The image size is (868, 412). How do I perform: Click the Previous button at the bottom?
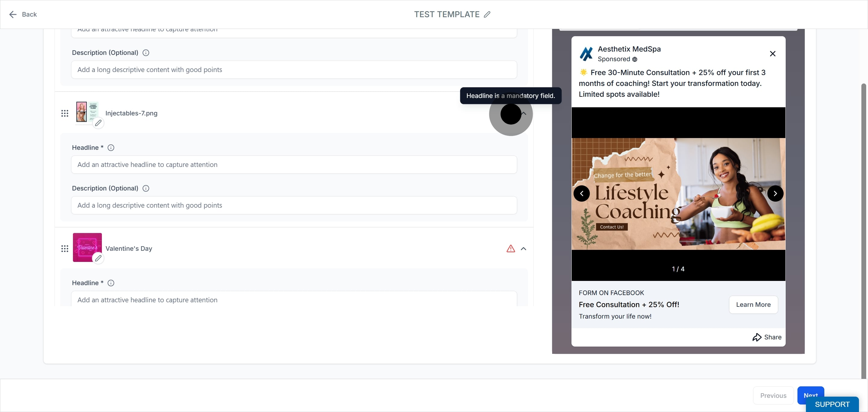coord(773,395)
